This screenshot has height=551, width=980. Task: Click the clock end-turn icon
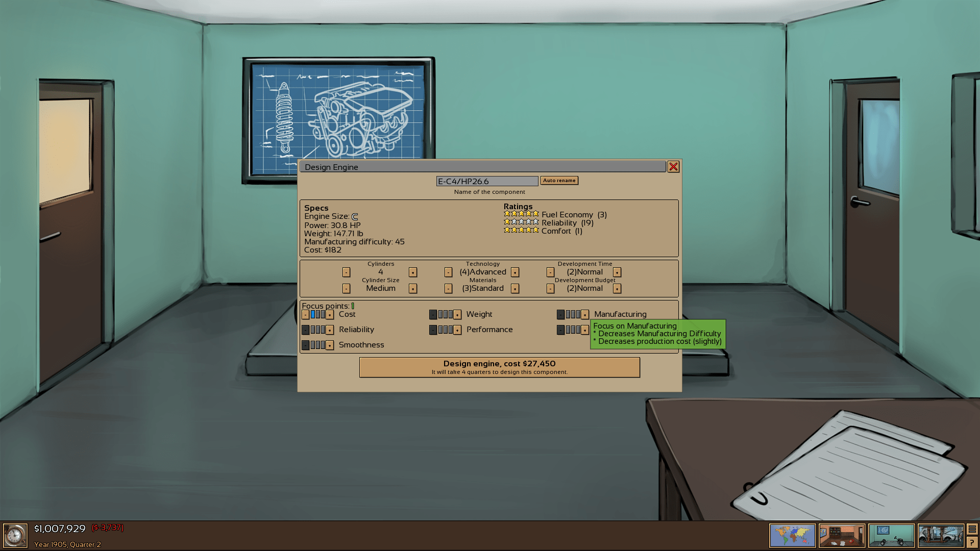(x=15, y=536)
